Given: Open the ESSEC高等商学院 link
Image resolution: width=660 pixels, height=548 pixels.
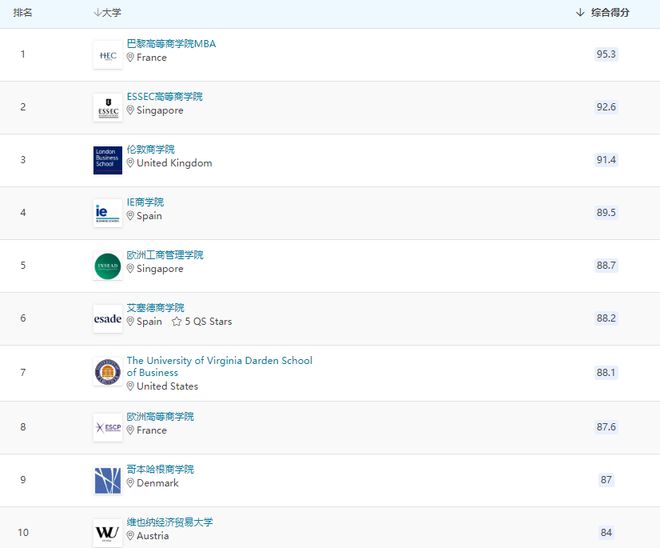Looking at the screenshot, I should 165,96.
